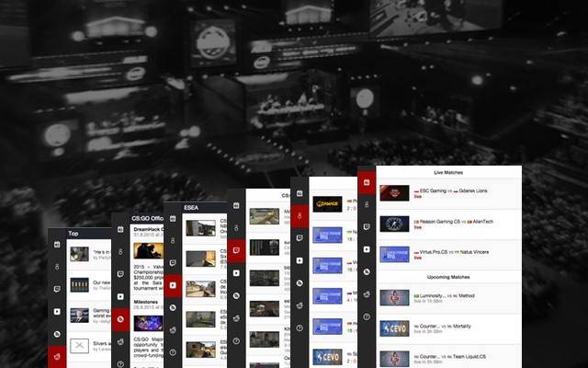This screenshot has height=368, width=588.
Task: Click the calendar icon in CS:GO Official panel
Action: click(x=120, y=229)
